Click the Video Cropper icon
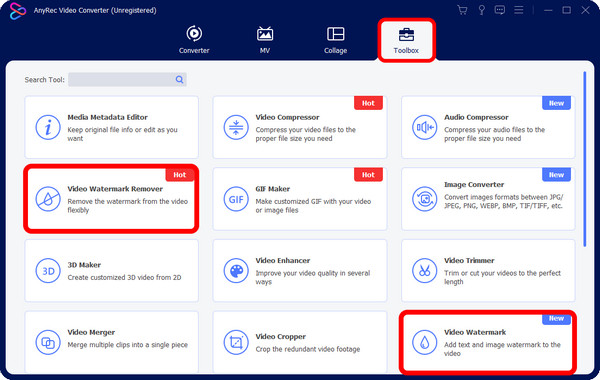This screenshot has height=380, width=600. [x=236, y=342]
